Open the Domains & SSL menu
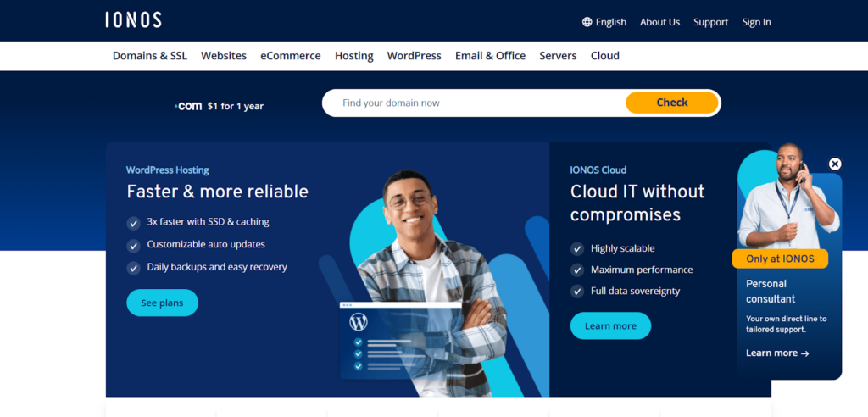The height and width of the screenshot is (417, 868). pos(150,56)
